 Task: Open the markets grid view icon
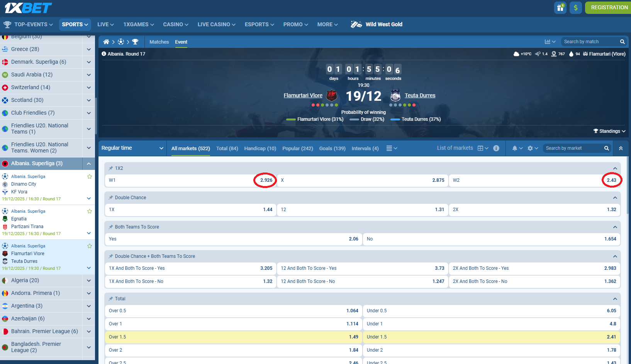click(480, 148)
